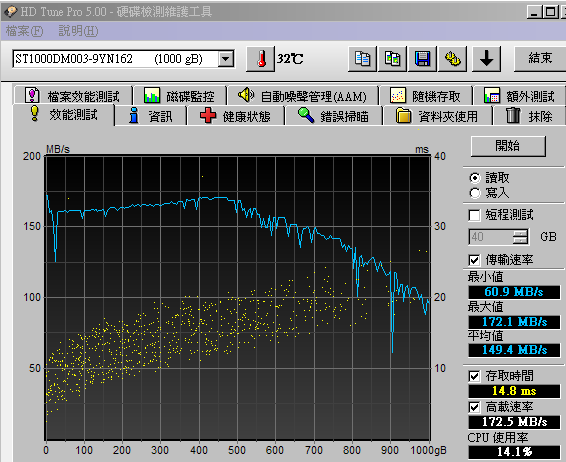
Task: Click the short test GB spinner arrows
Action: (520, 237)
